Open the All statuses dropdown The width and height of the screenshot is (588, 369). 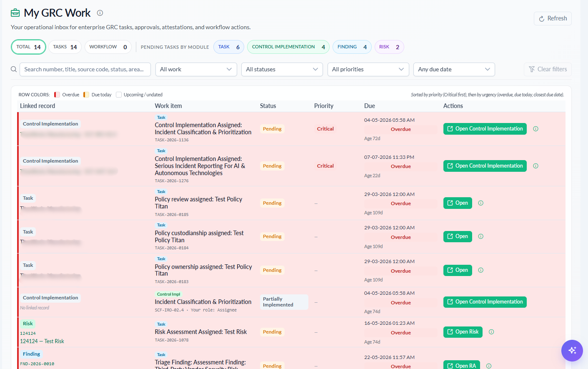coord(282,69)
